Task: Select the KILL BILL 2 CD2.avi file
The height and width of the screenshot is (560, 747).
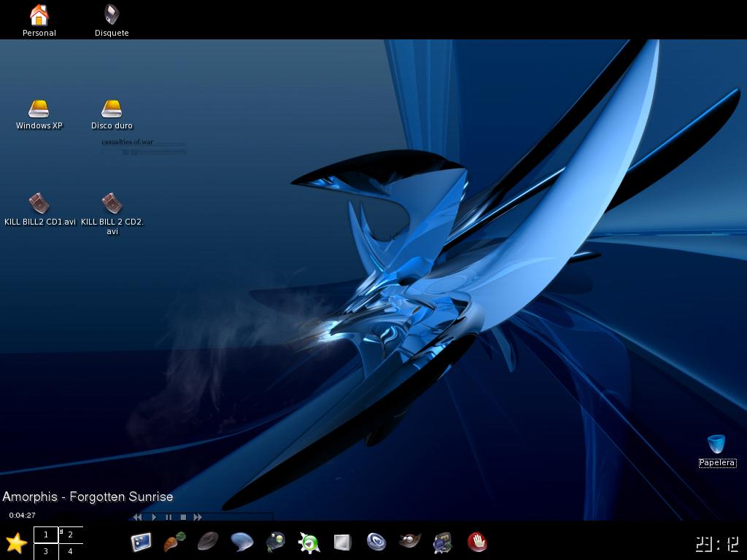Action: point(112,203)
